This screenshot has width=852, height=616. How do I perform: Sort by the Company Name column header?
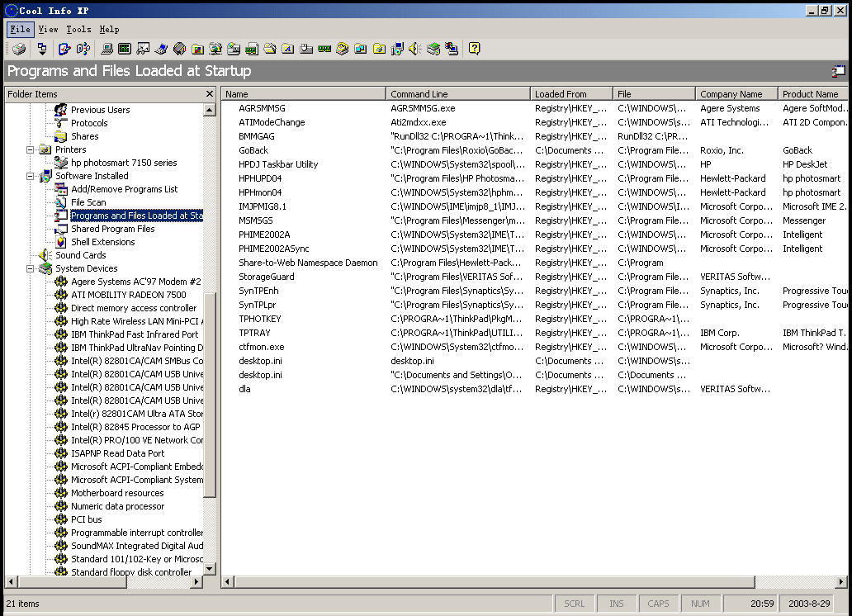736,94
